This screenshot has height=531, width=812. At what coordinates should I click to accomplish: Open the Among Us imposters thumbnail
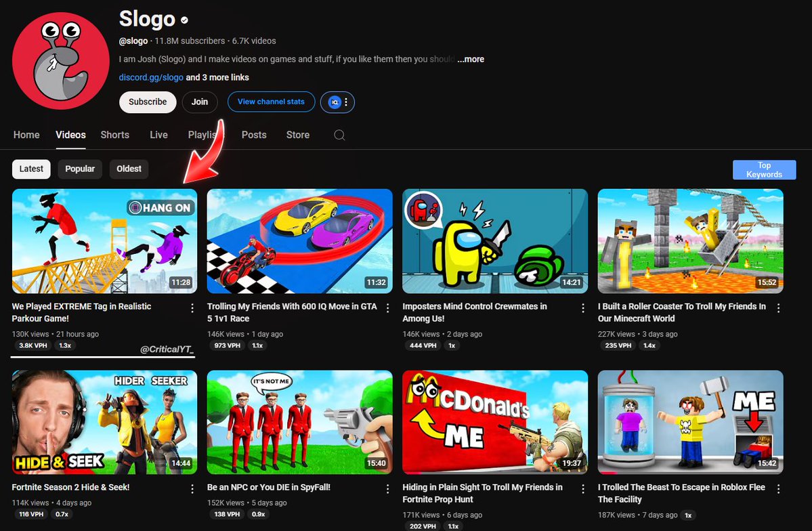(494, 241)
